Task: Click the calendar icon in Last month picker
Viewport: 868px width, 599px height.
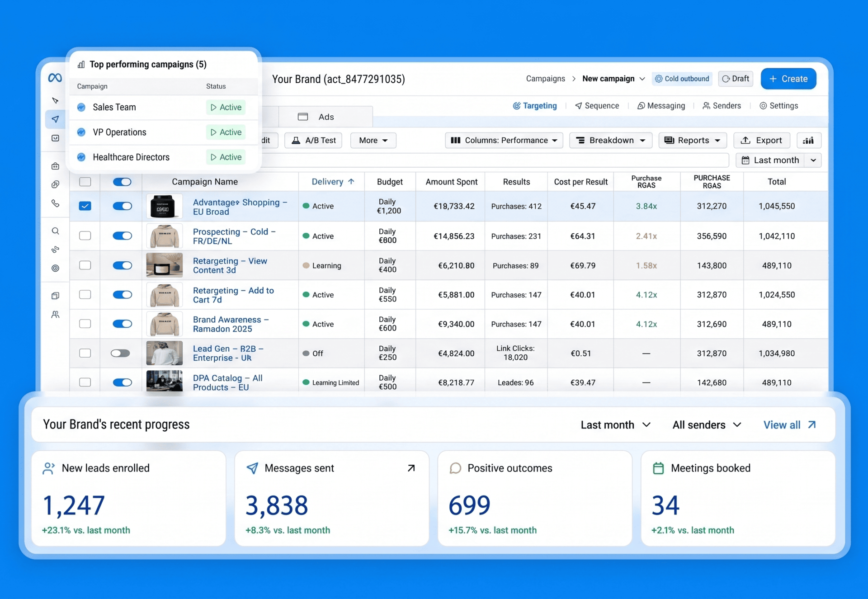Action: [745, 160]
